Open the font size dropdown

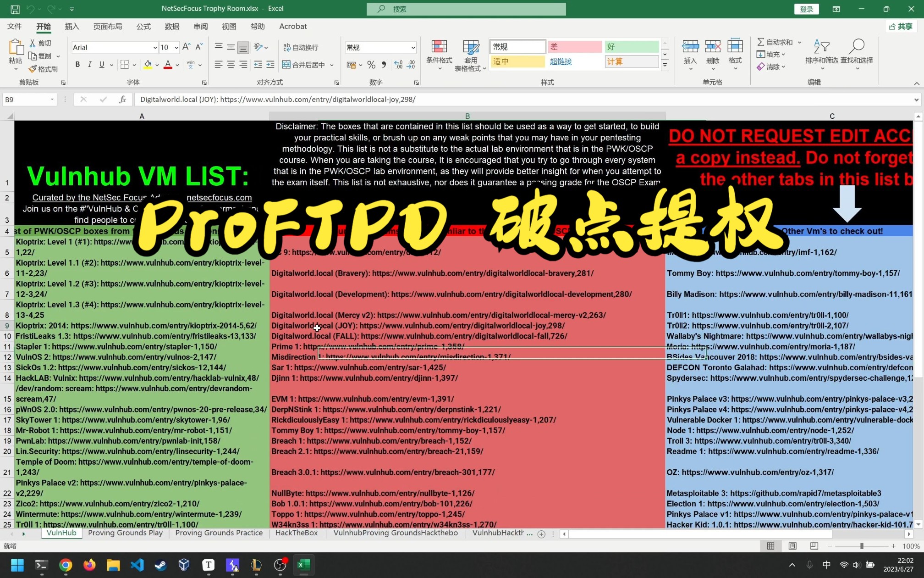176,48
